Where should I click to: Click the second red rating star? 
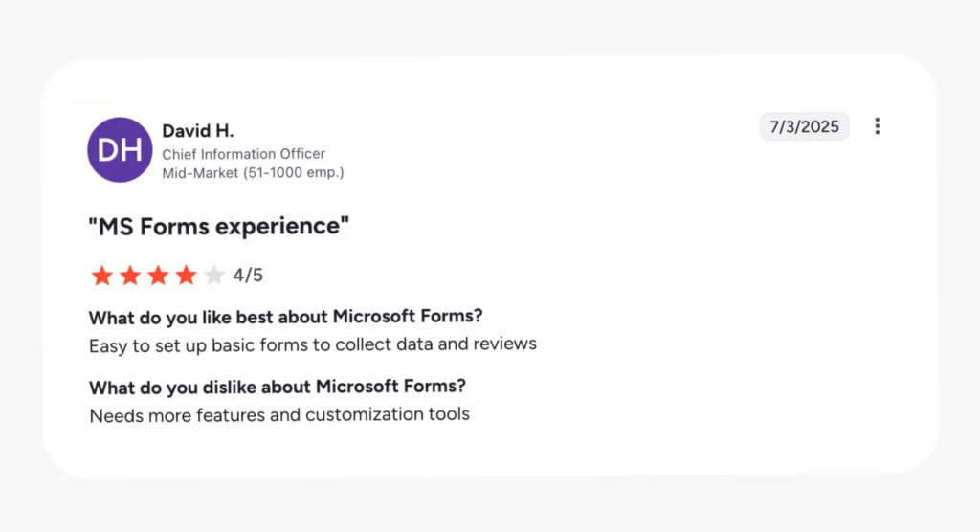pos(130,277)
